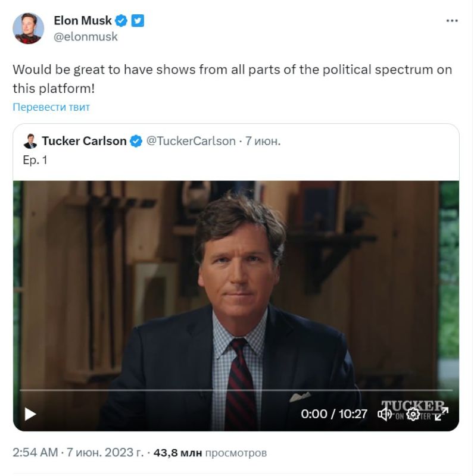Click Tucker Carlson's profile avatar

[30, 140]
